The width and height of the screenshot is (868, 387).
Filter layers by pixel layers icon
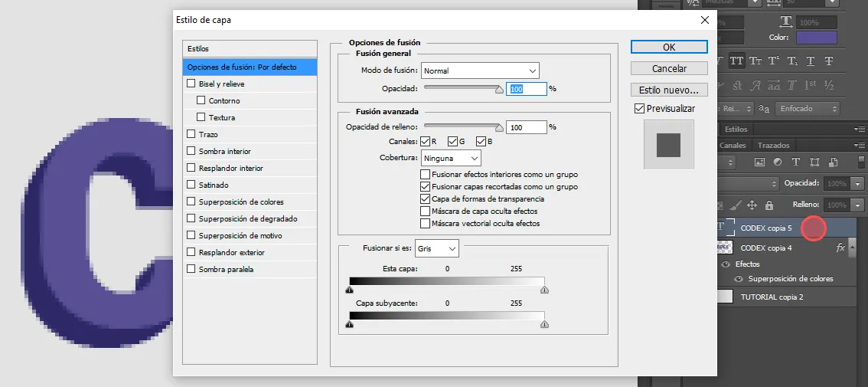tap(759, 162)
